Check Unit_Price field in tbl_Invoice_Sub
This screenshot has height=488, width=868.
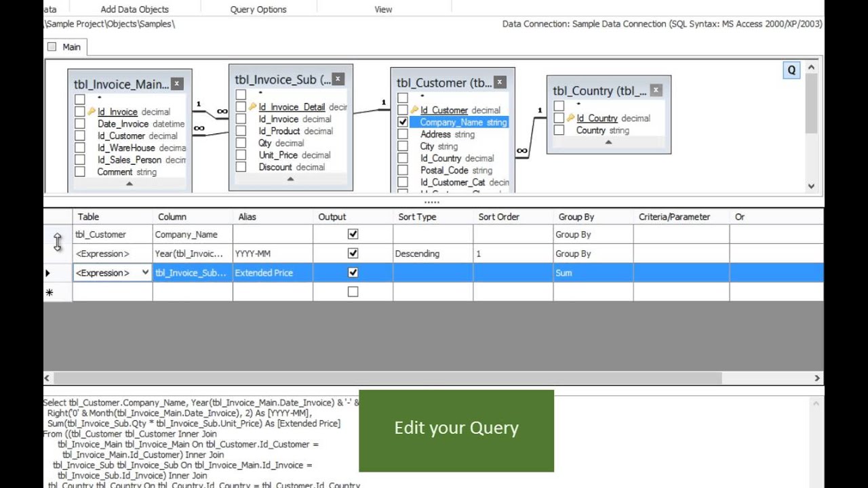(x=241, y=155)
